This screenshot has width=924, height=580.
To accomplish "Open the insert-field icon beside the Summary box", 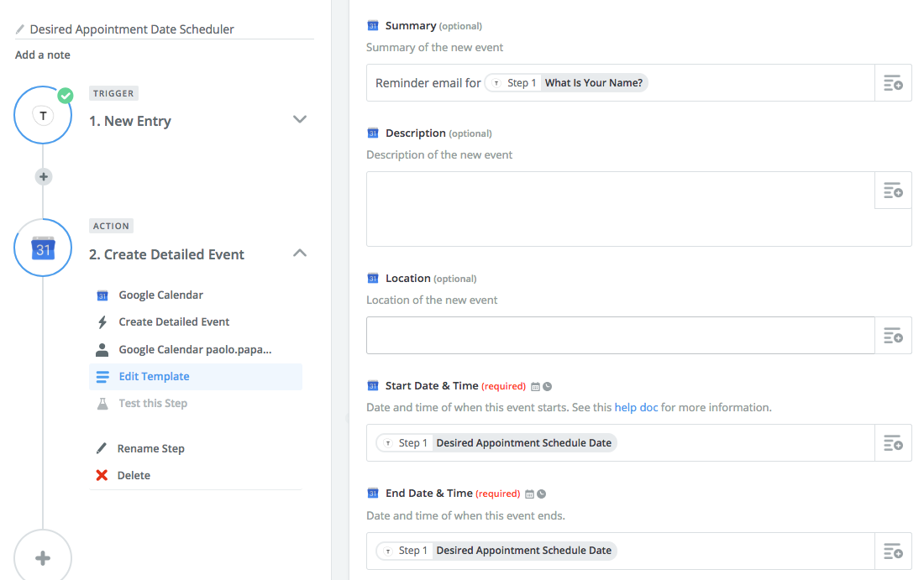I will click(893, 82).
